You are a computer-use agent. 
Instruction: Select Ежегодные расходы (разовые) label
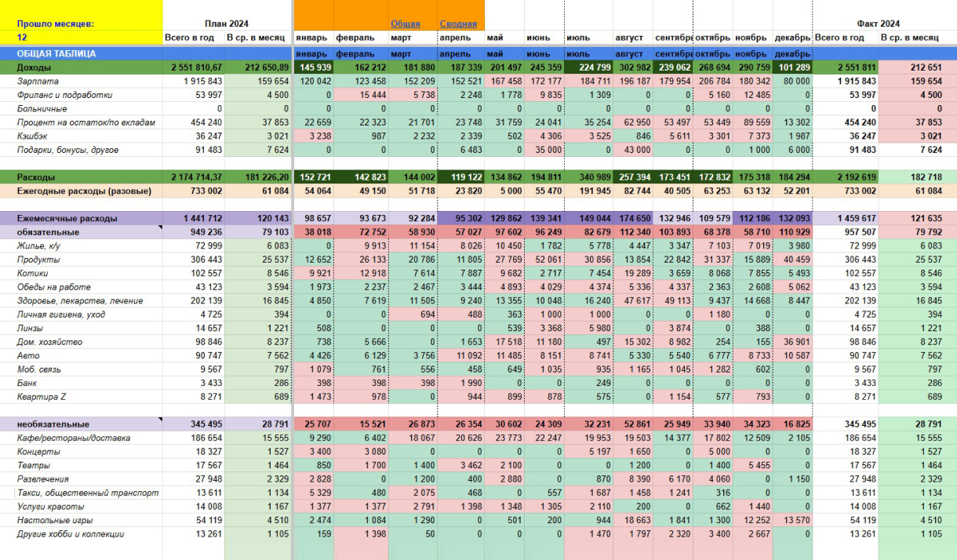[x=84, y=191]
